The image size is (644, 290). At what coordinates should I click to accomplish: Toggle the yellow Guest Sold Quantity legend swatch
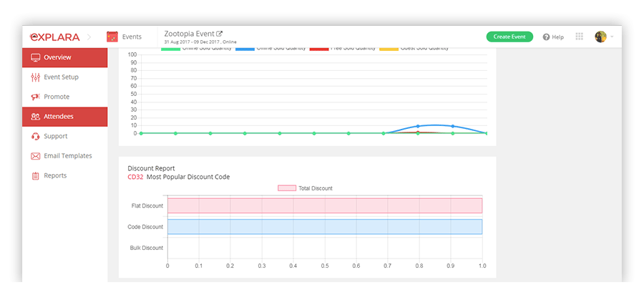click(389, 49)
